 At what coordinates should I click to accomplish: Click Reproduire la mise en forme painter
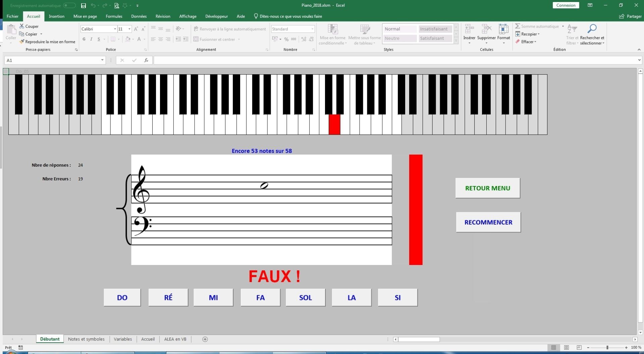[x=47, y=42]
